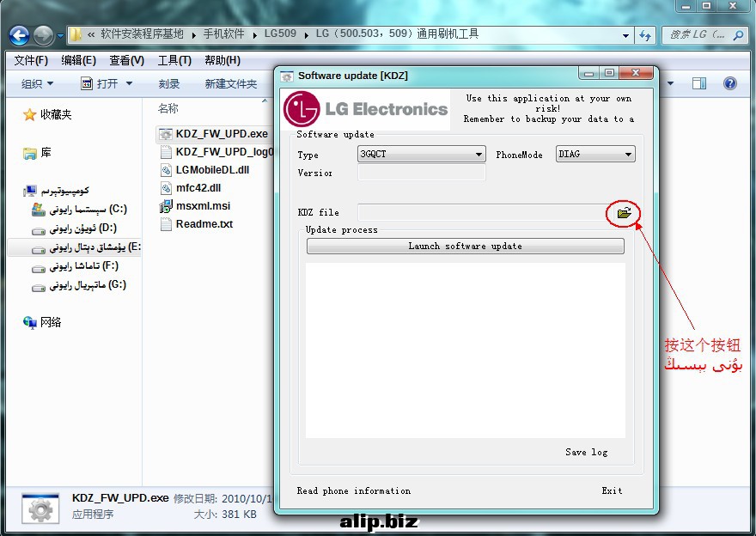Click the LG509 breadcrumb segment

pyautogui.click(x=280, y=34)
